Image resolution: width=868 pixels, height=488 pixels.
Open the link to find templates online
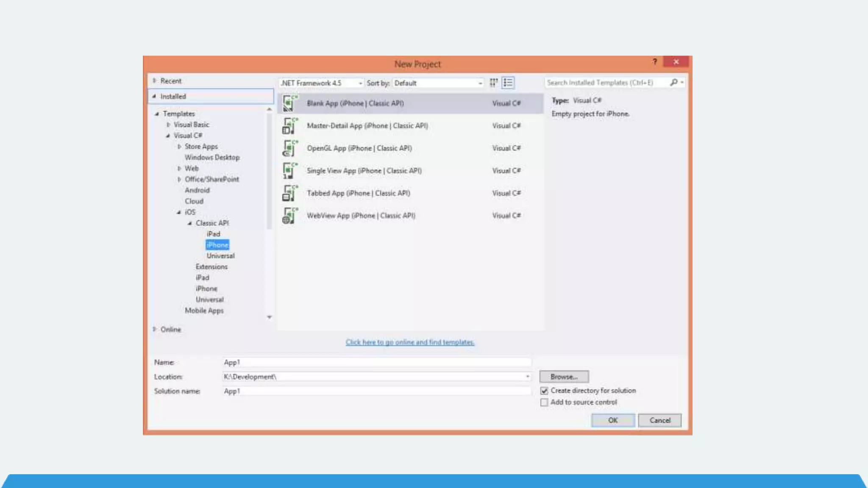click(409, 342)
